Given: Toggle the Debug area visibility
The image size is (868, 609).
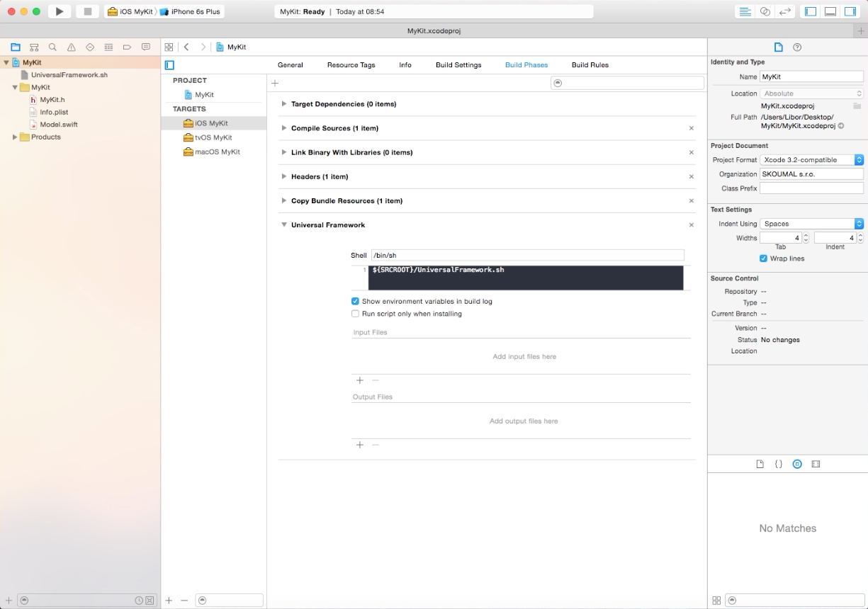Looking at the screenshot, I should pos(830,11).
